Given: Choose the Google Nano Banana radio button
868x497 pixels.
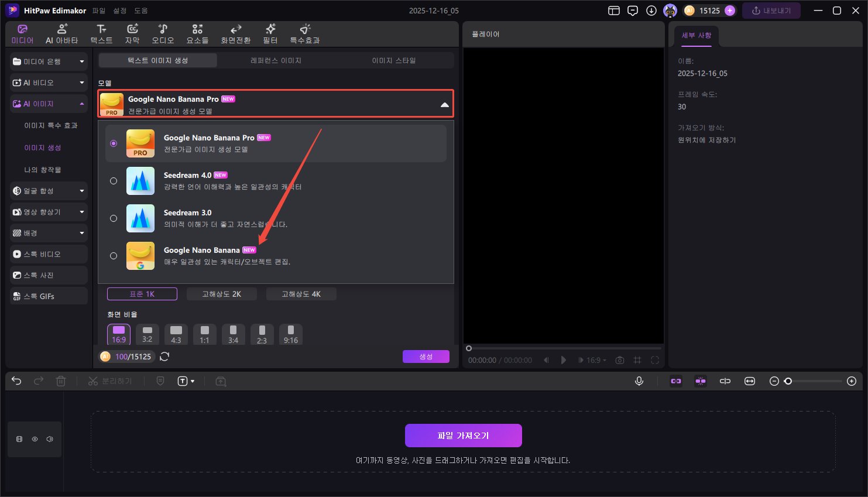Looking at the screenshot, I should 114,256.
